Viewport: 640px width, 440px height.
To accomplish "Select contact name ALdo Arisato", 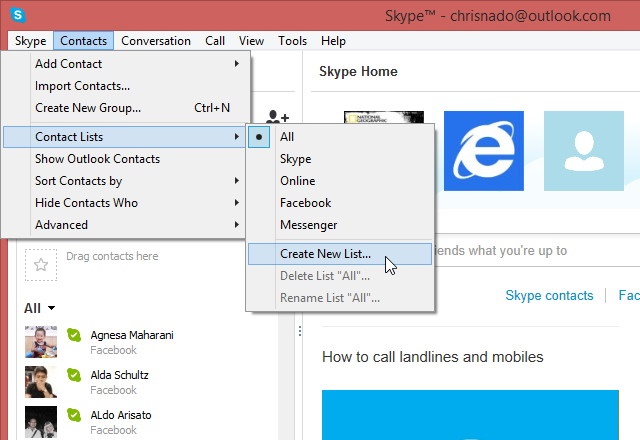I will [121, 415].
